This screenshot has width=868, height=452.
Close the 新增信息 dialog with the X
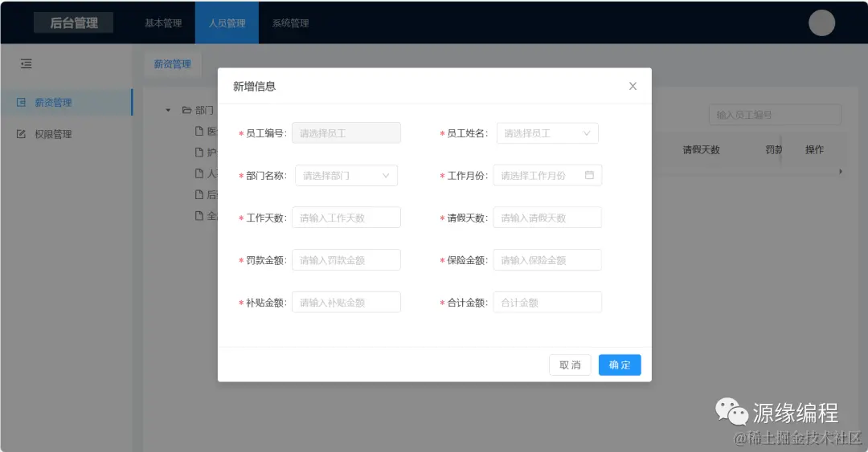pos(633,87)
